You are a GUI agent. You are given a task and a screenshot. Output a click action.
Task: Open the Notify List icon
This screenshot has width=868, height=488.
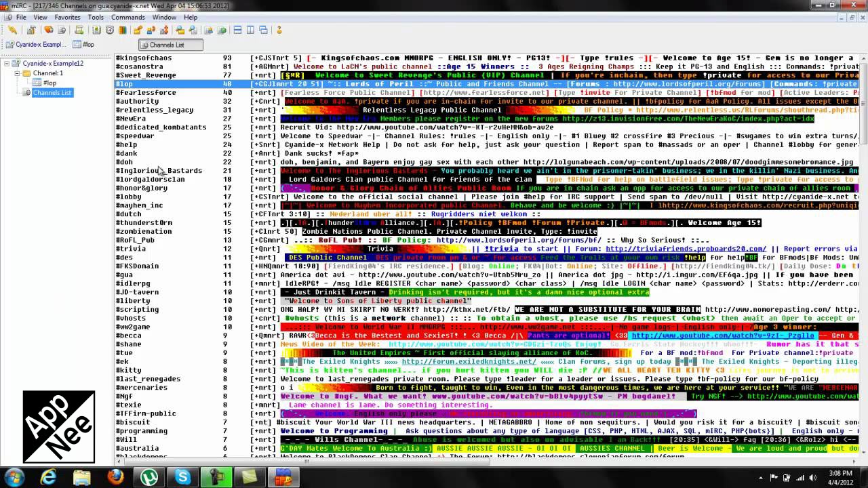208,30
